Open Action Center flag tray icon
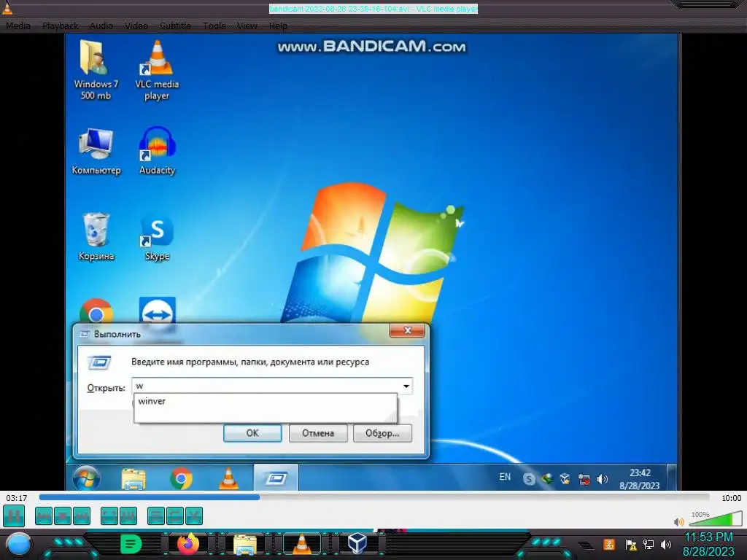Screen dimensions: 747x560 631,545
